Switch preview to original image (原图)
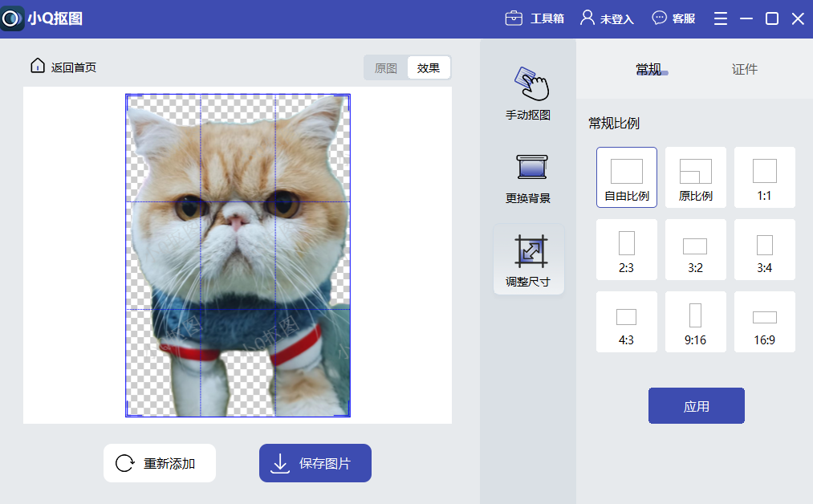Image resolution: width=813 pixels, height=504 pixels. 386,68
